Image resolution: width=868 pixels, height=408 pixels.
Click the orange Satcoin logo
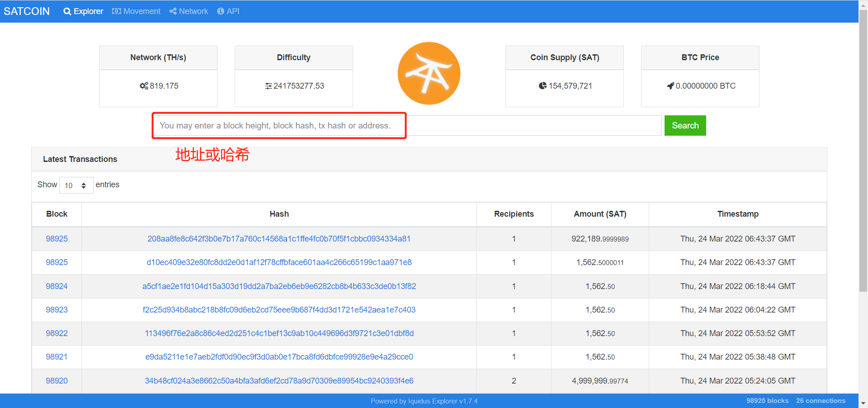click(429, 73)
